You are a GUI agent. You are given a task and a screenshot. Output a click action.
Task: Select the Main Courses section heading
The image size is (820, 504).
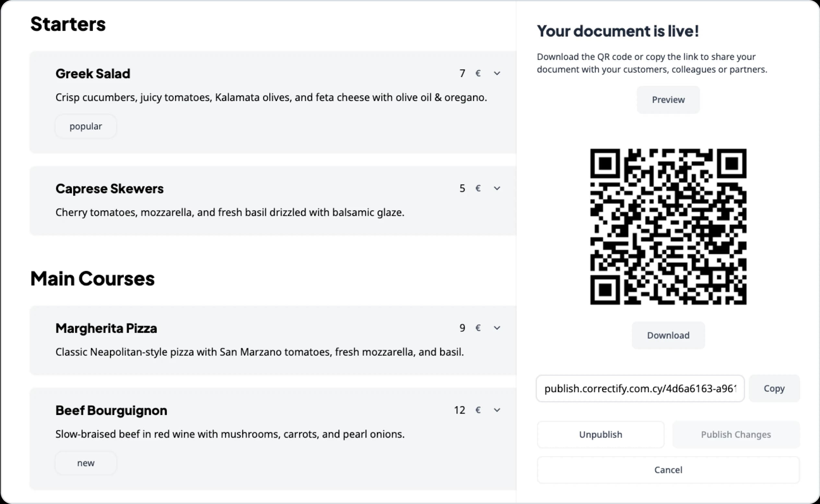point(92,278)
